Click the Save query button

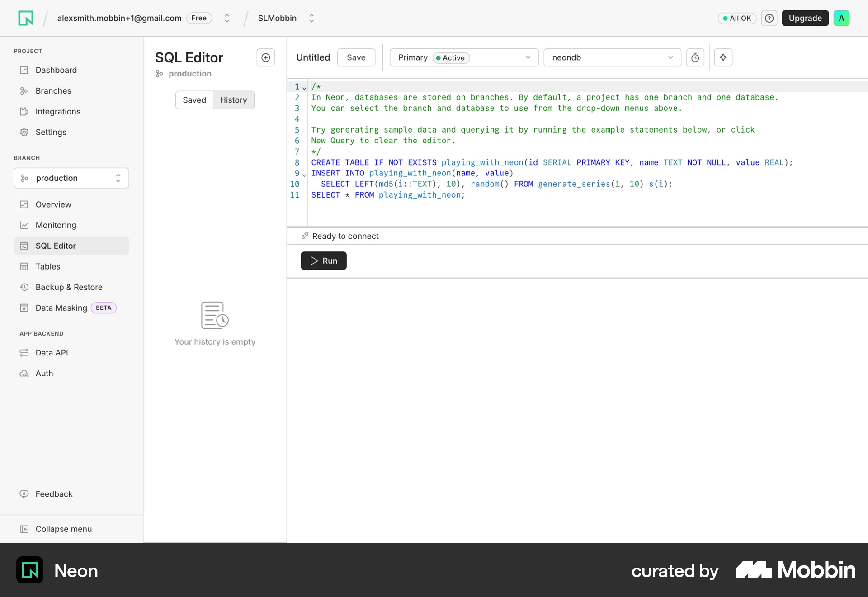pyautogui.click(x=356, y=57)
